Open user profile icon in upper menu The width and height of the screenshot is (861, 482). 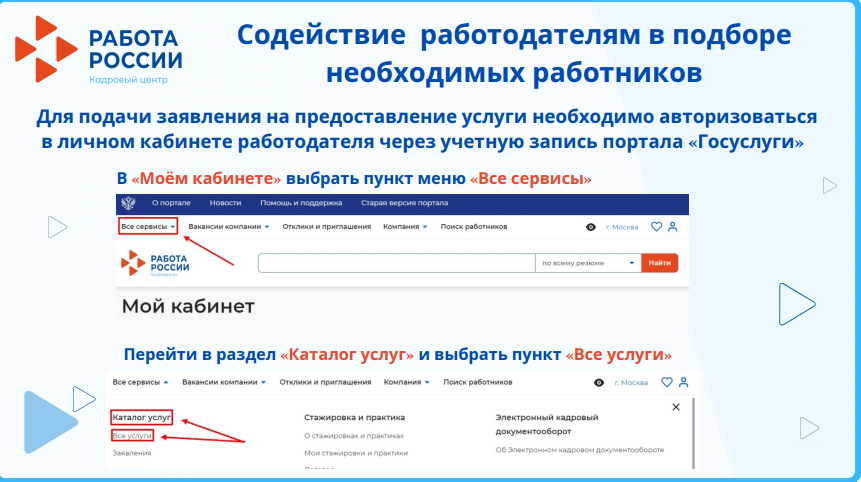[673, 227]
